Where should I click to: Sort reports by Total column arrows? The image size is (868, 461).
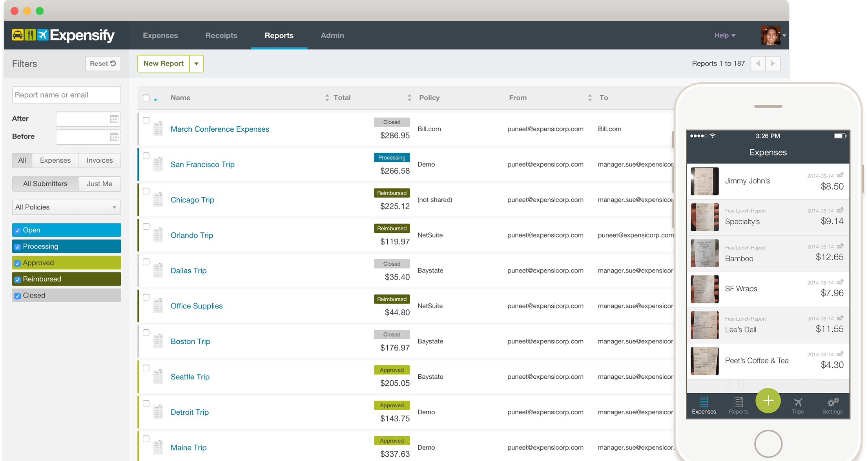409,98
